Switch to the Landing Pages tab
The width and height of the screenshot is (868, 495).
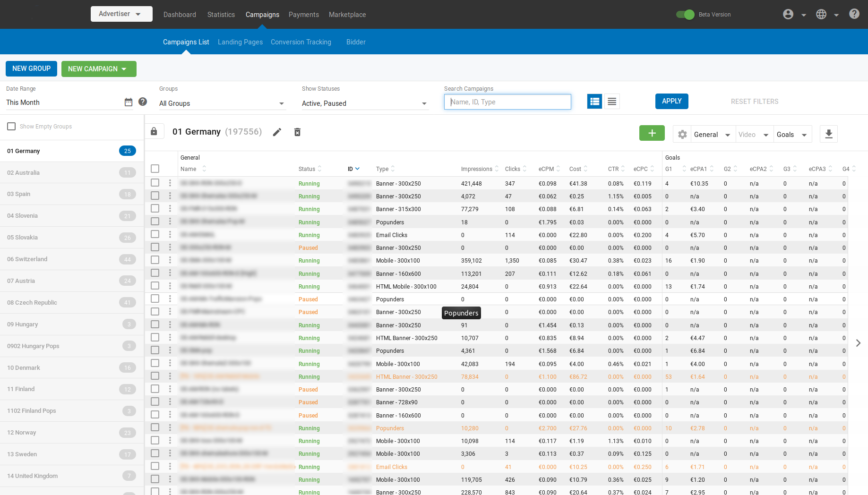(x=240, y=42)
